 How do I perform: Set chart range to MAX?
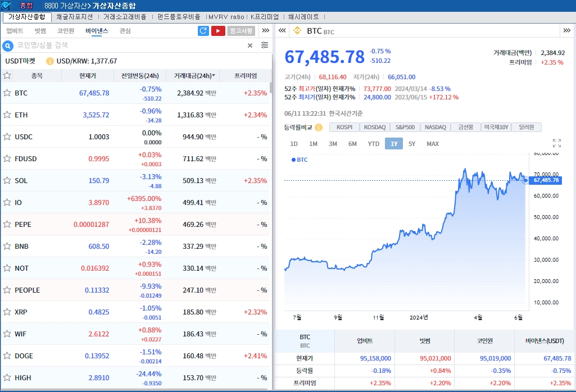point(433,144)
